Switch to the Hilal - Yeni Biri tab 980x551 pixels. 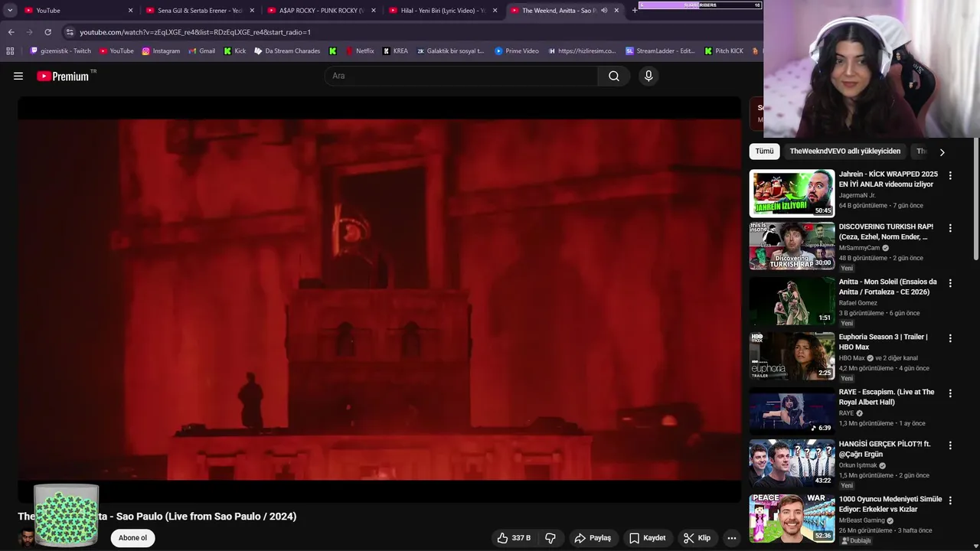click(x=443, y=11)
